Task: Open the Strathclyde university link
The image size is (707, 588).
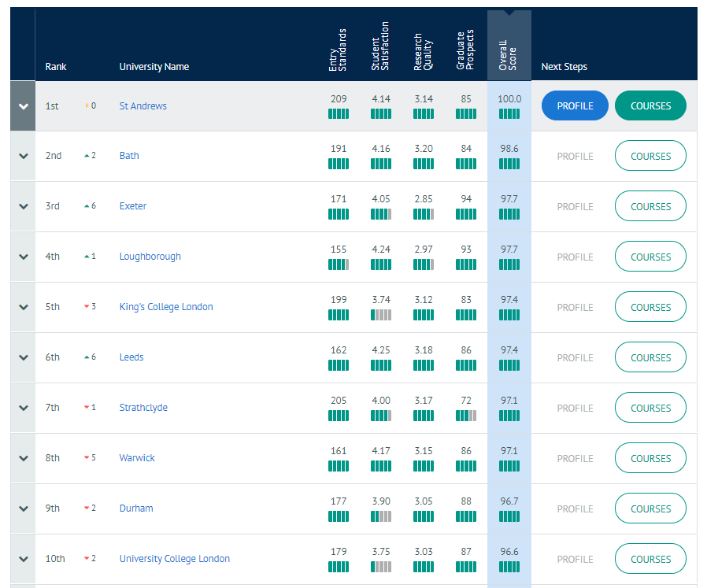Action: 143,408
